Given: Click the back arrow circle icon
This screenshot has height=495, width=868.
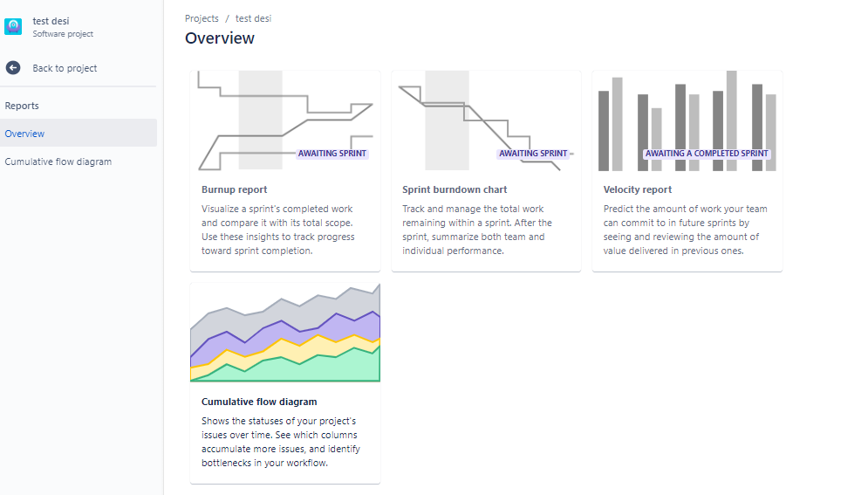Looking at the screenshot, I should pos(13,67).
